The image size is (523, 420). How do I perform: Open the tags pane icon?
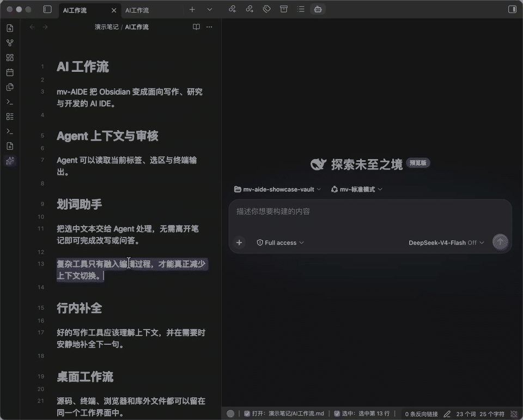click(x=266, y=9)
